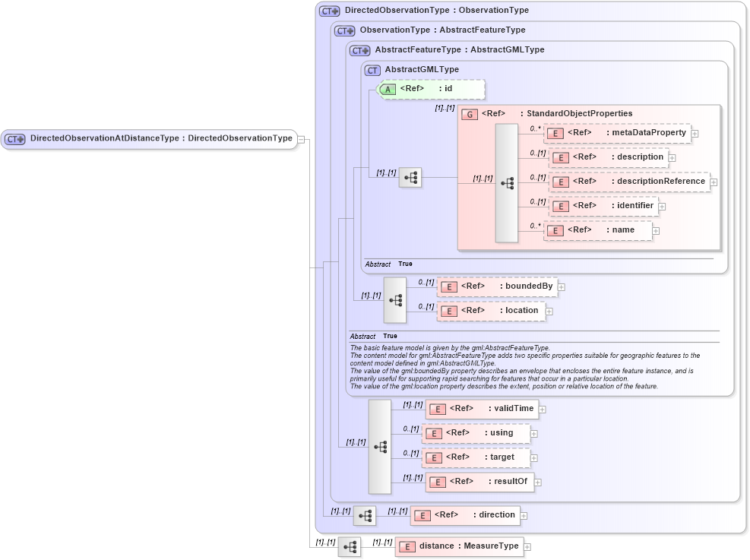Image resolution: width=750 pixels, height=560 pixels.
Task: Click the E icon of distance : MeasureType
Action: click(x=407, y=547)
